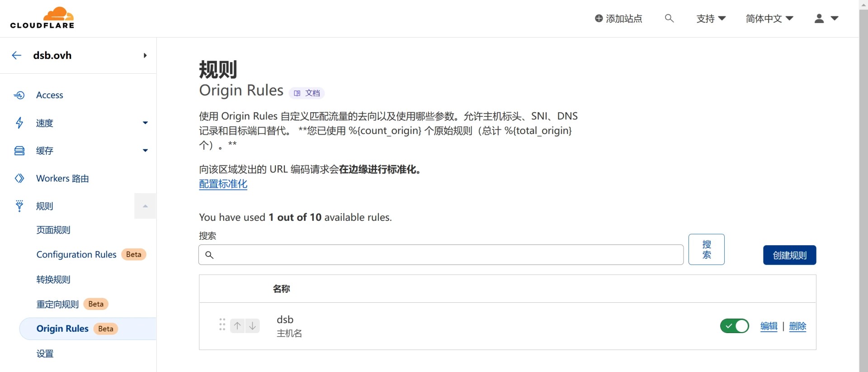Click the drag handle of dsb rule
Screen dimensions: 868x372
click(222, 324)
